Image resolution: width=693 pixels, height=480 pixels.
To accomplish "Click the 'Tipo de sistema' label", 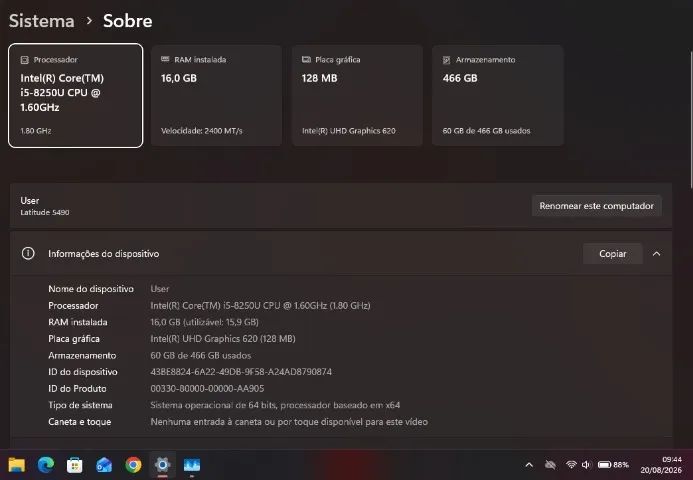I will tap(80, 405).
